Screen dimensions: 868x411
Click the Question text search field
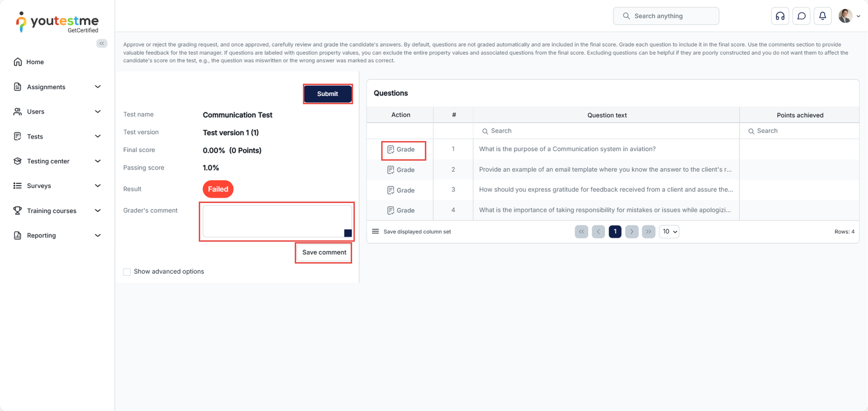tap(607, 131)
